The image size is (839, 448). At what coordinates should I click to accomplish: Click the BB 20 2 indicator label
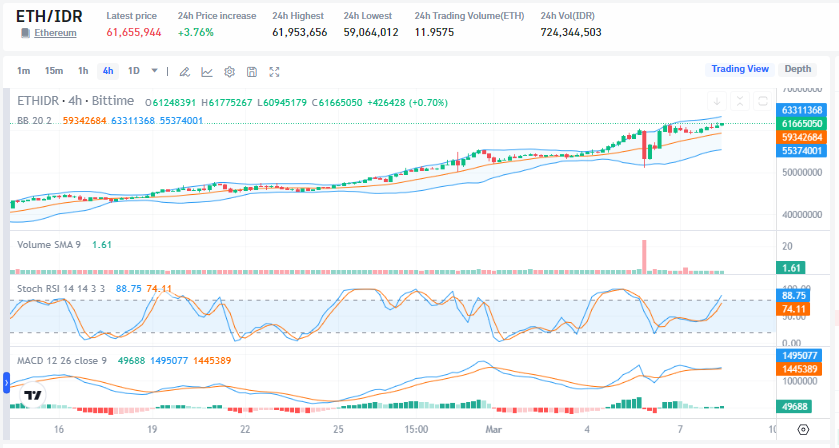click(x=35, y=120)
